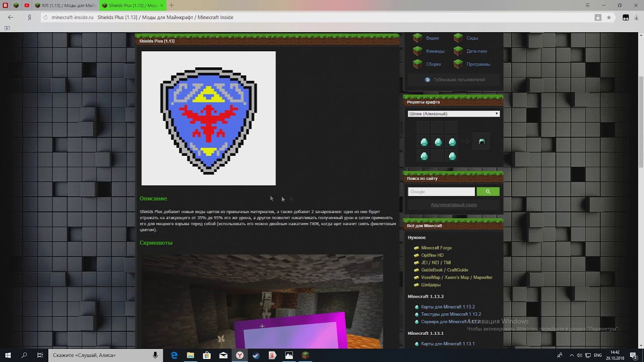Open Альтернативный поиск link
The width and height of the screenshot is (644, 362).
click(454, 205)
